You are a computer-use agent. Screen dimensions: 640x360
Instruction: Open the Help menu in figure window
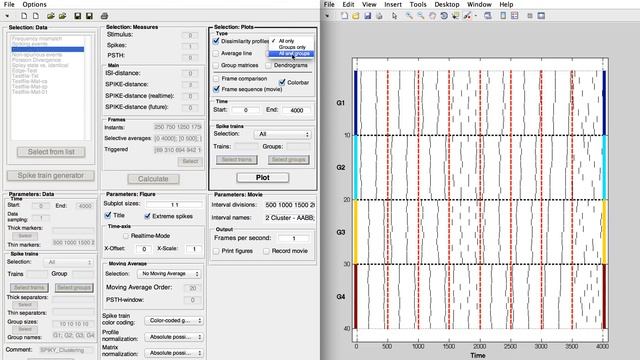pos(506,4)
